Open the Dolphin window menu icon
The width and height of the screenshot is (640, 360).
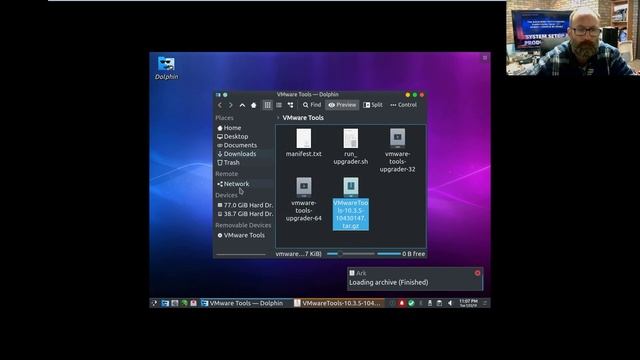[218, 95]
